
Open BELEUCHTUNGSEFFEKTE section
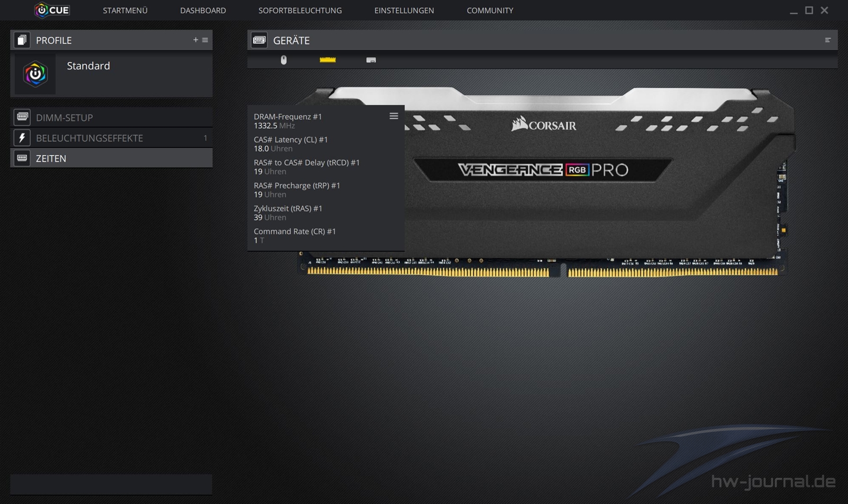[111, 138]
